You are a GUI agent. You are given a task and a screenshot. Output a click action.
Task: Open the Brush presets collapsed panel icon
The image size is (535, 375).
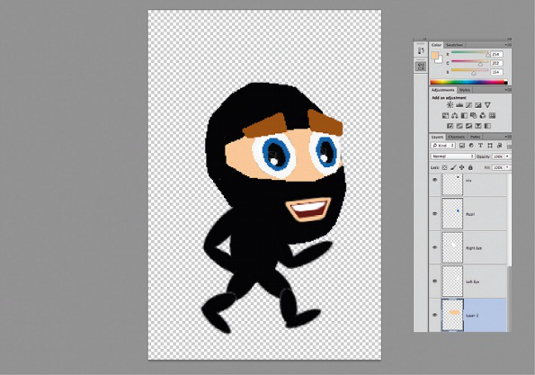[421, 51]
